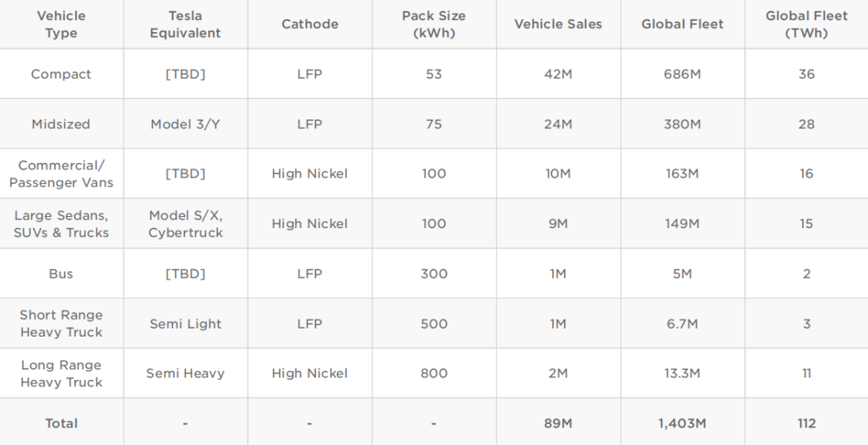
Task: Click the 1,403M total global fleet value
Action: click(682, 423)
